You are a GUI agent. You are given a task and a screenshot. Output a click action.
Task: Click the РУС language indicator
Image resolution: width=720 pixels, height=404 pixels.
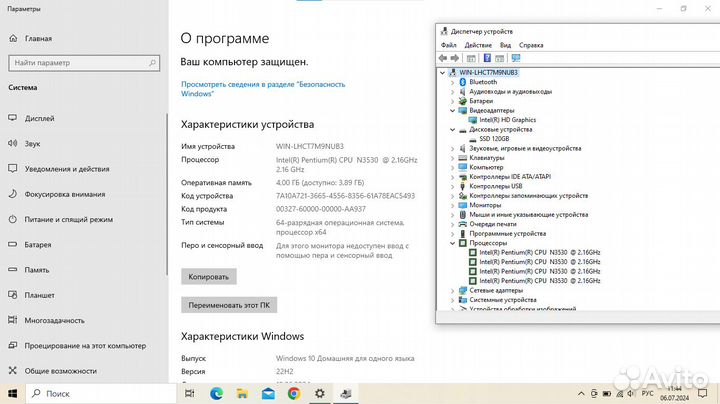tap(647, 394)
